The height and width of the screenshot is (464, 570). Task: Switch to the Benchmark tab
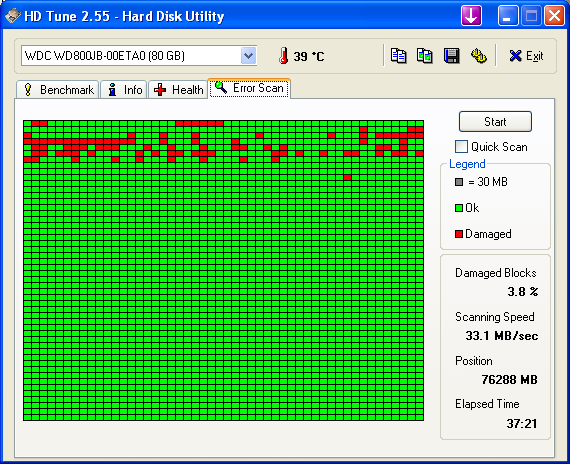coord(57,89)
